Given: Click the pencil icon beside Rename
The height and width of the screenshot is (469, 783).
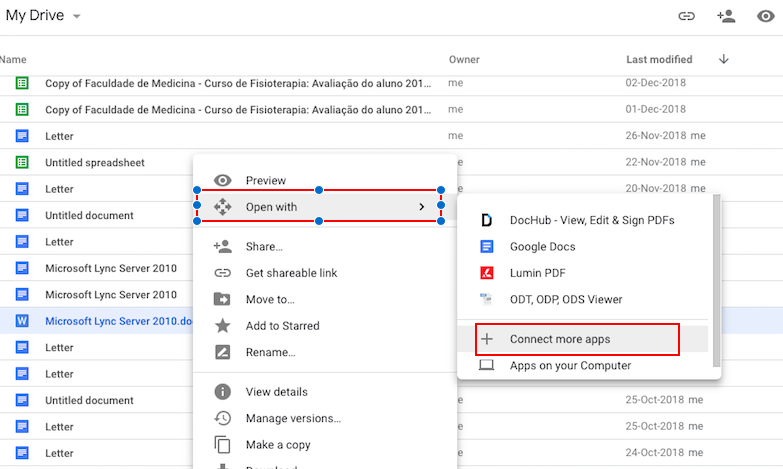Looking at the screenshot, I should pos(222,352).
